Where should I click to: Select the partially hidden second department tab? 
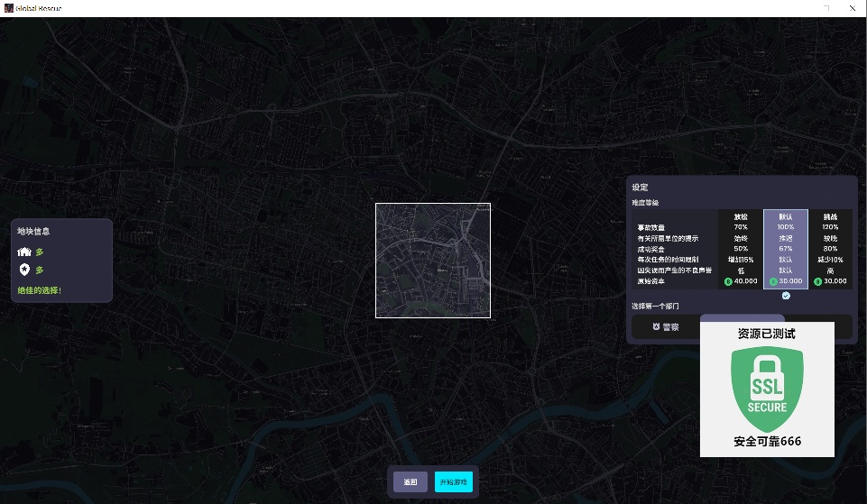[742, 318]
